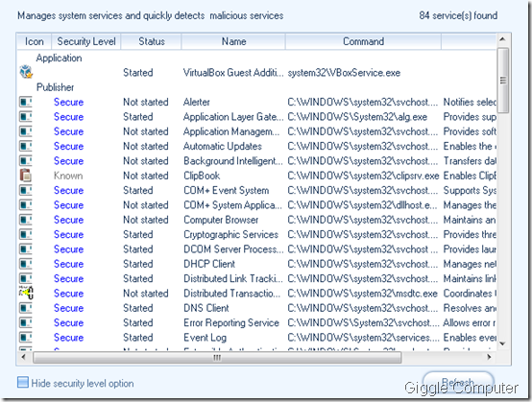Click the Resolves description in DNS Client row

(470, 308)
